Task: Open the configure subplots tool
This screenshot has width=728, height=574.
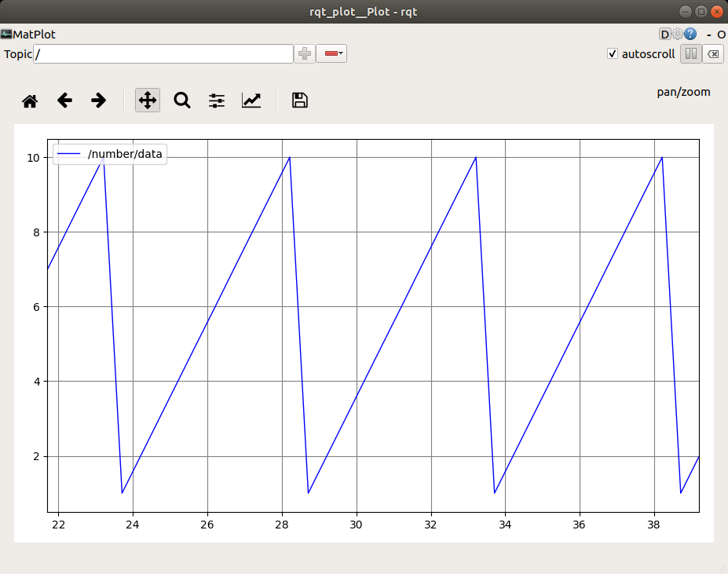Action: [x=216, y=101]
